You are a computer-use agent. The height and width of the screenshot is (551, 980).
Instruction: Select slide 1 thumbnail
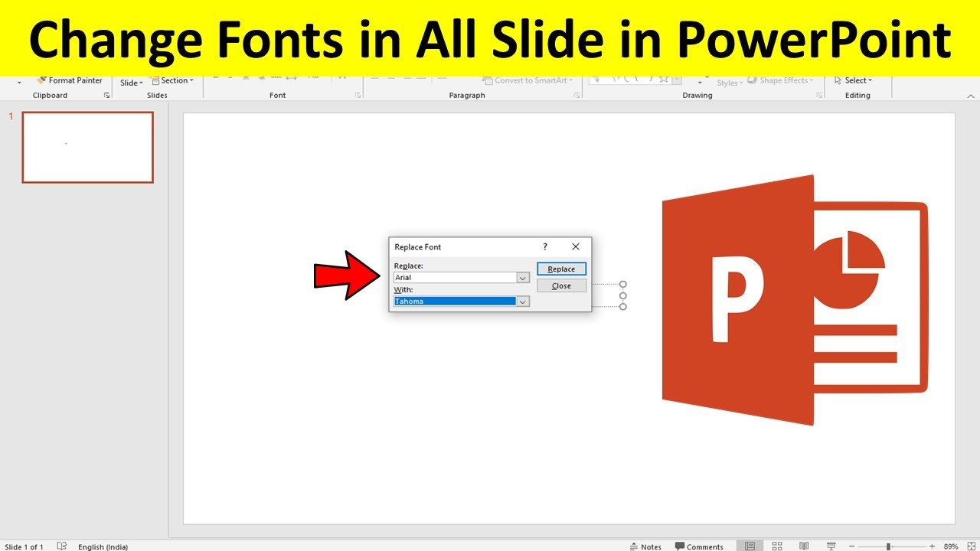87,147
